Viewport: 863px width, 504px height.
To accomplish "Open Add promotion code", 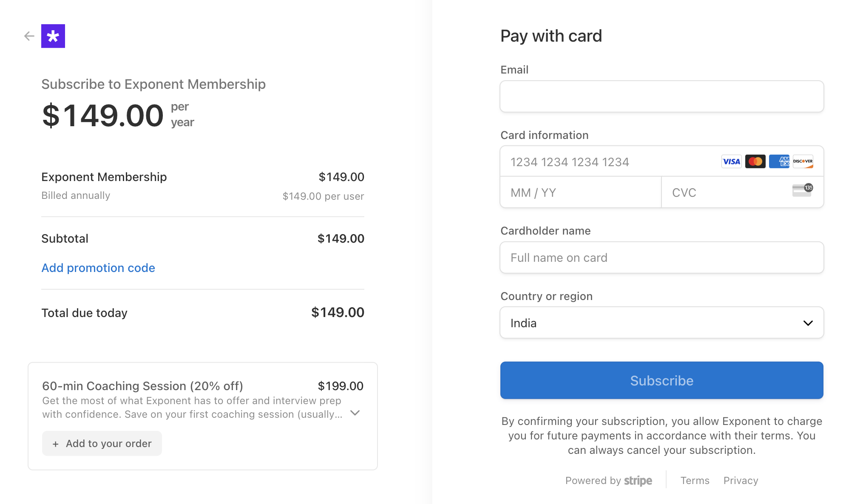I will [98, 268].
